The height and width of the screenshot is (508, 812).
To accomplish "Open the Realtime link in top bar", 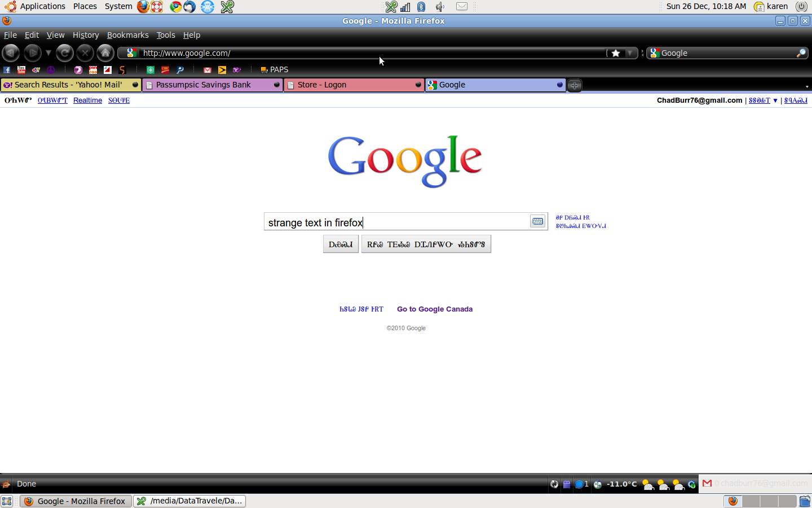I will pos(88,100).
